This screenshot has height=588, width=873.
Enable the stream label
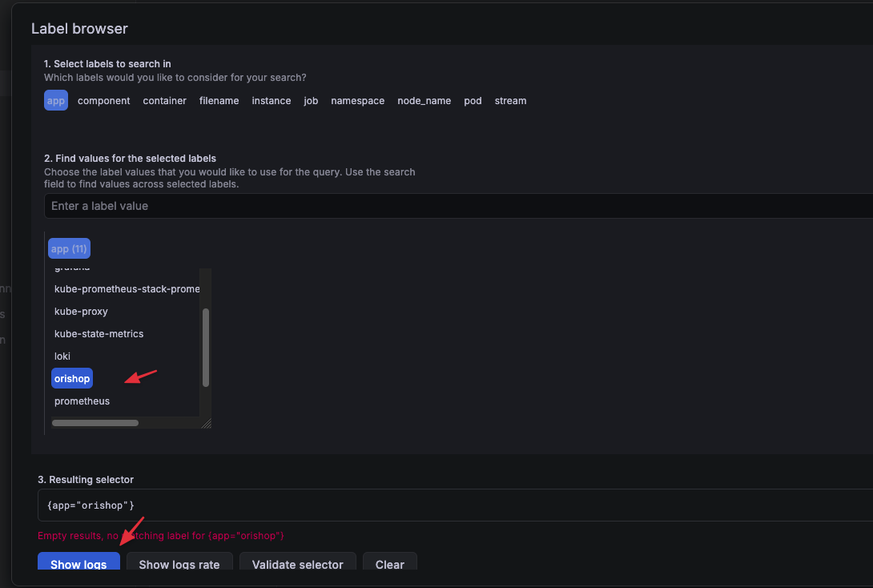(510, 101)
